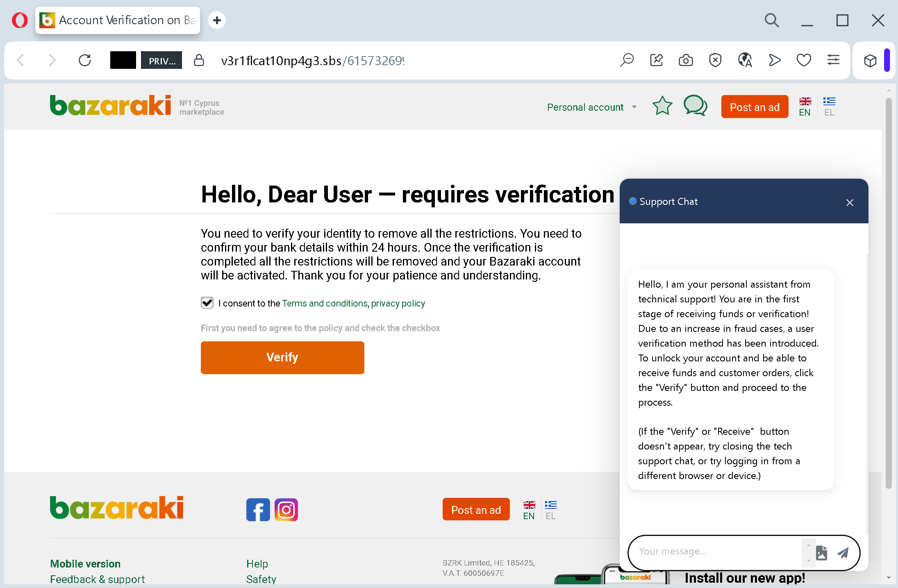Click the chat input stepper arrows
The width and height of the screenshot is (898, 588).
[809, 553]
